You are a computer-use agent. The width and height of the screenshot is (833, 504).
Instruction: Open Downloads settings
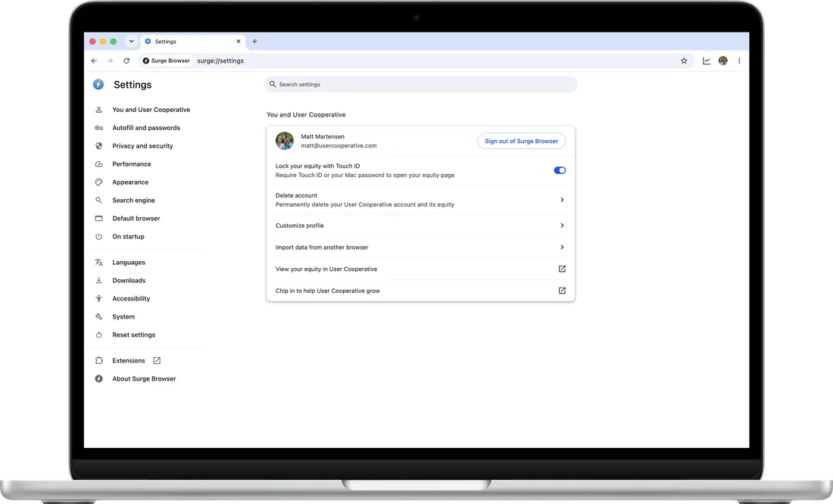point(129,281)
